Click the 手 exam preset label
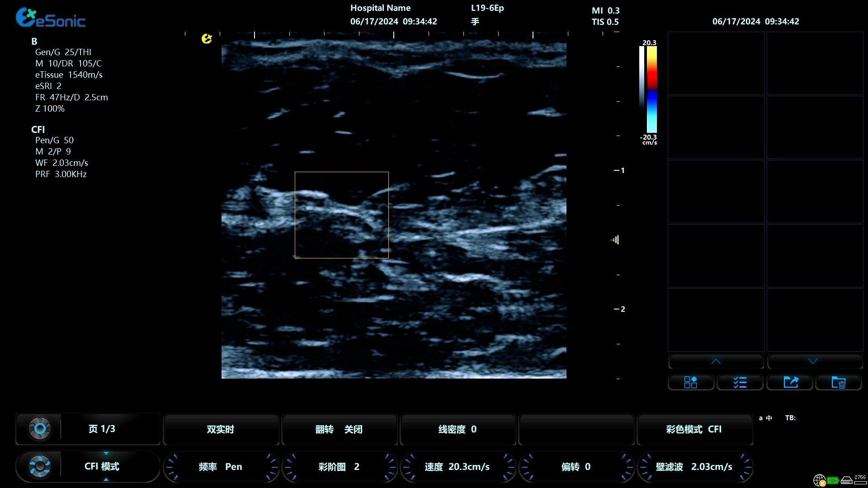 point(475,22)
